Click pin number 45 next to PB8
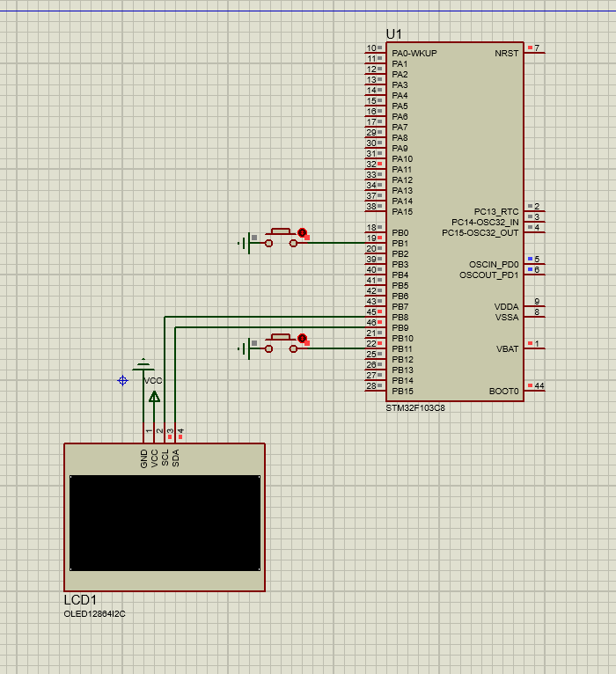This screenshot has height=674, width=616. coord(371,311)
